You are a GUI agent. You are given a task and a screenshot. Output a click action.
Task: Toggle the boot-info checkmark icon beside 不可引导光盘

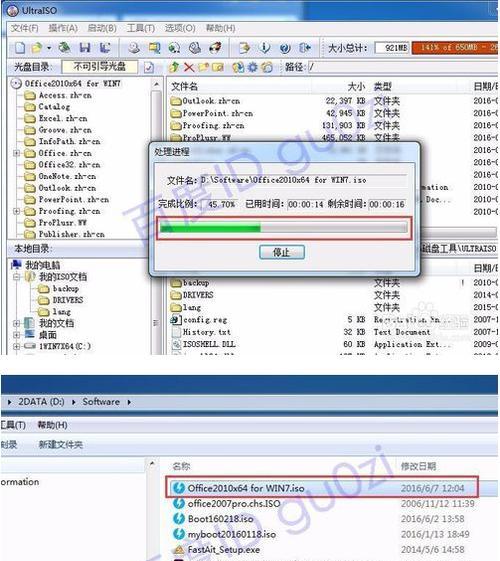pyautogui.click(x=149, y=67)
